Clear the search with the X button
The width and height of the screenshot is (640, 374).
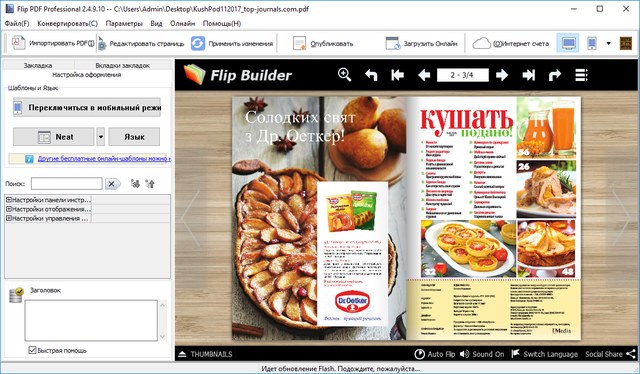[112, 184]
